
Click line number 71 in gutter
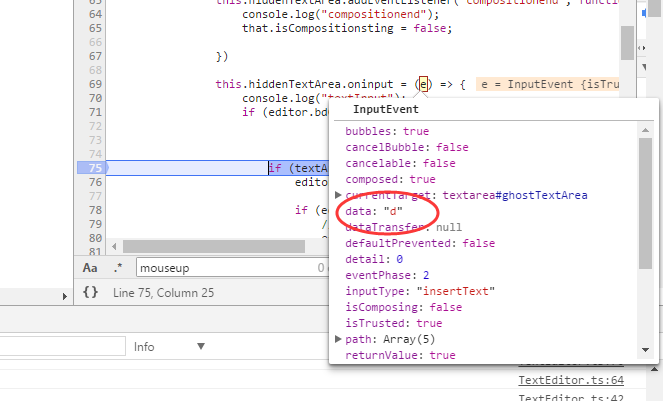96,112
